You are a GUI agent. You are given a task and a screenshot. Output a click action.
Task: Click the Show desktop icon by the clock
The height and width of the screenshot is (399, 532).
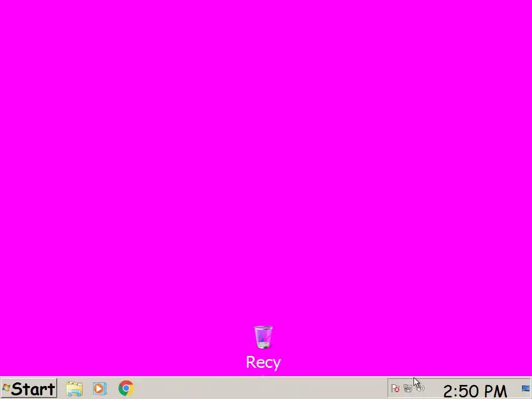click(525, 388)
